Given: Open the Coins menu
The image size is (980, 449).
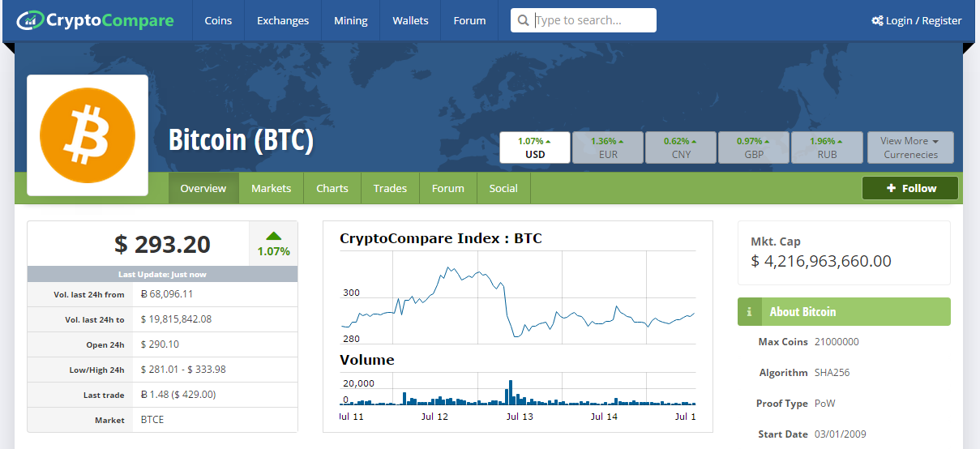Looking at the screenshot, I should coord(218,20).
